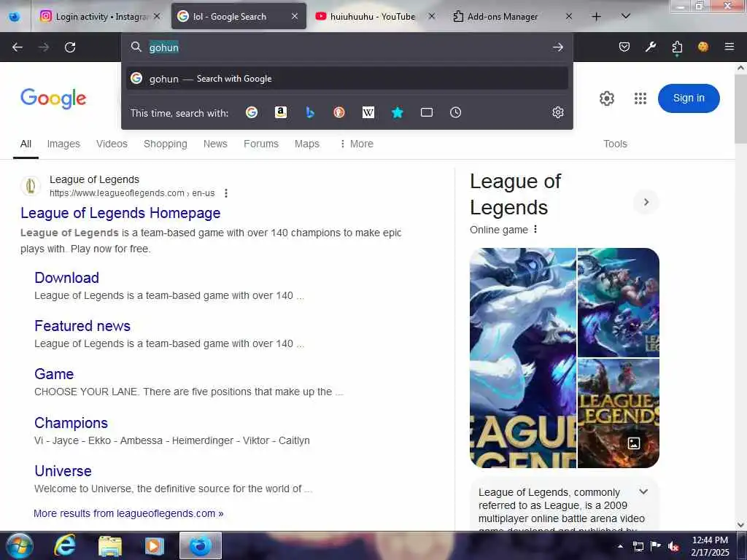Open the Google apps grid
Image resolution: width=747 pixels, height=560 pixels.
640,98
